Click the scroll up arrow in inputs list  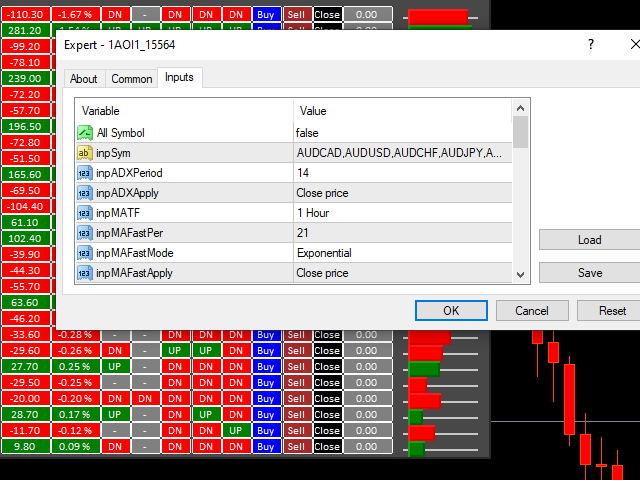tap(520, 108)
